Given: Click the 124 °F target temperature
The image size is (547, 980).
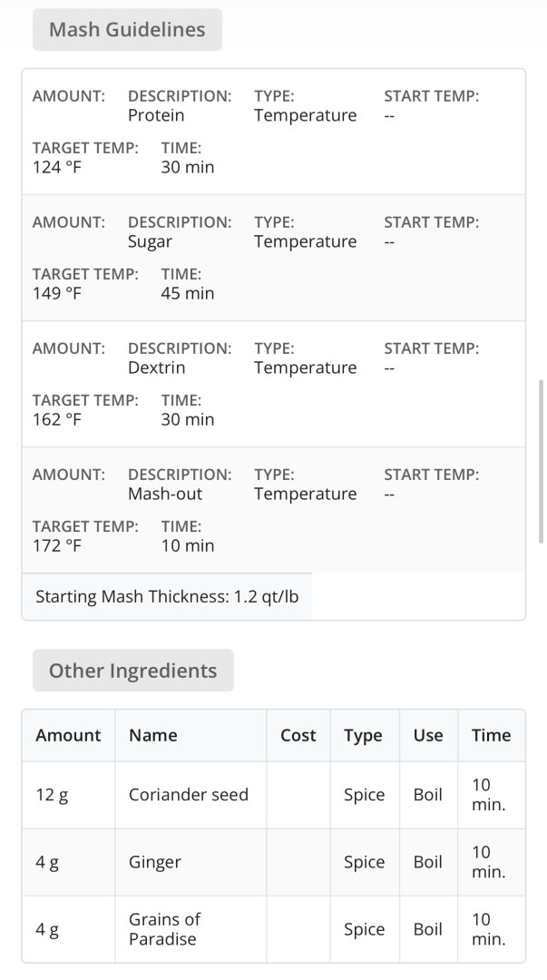Looking at the screenshot, I should pyautogui.click(x=57, y=167).
